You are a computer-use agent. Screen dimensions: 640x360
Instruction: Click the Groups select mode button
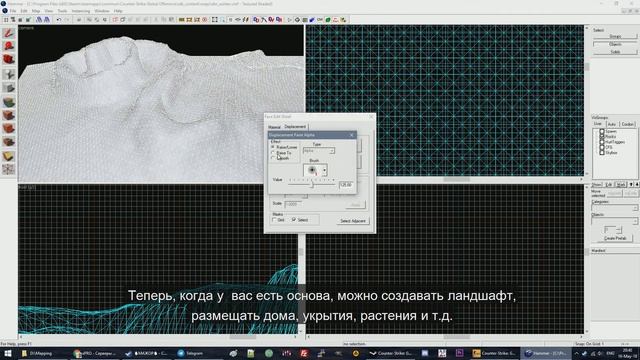coord(615,36)
